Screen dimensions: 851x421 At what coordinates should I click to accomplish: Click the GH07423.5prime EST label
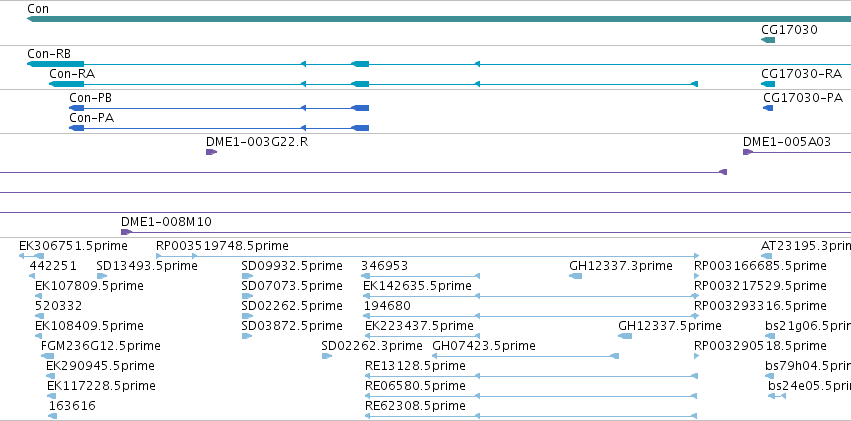(x=484, y=346)
